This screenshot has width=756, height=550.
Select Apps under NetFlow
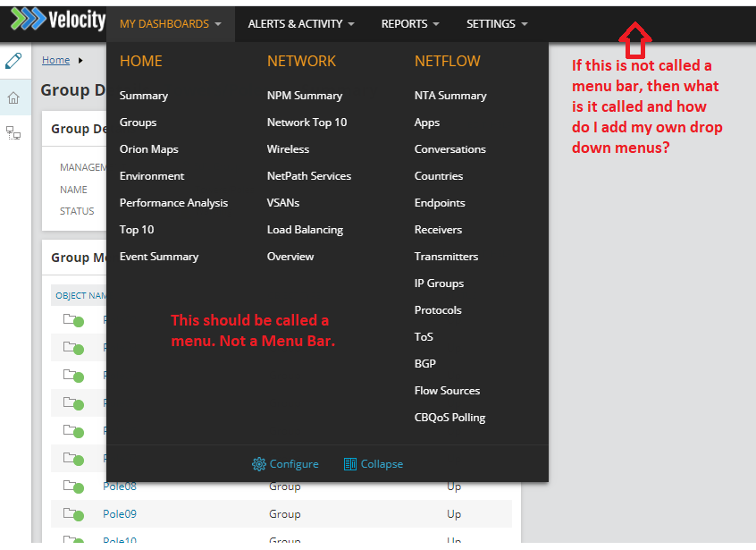[427, 123]
